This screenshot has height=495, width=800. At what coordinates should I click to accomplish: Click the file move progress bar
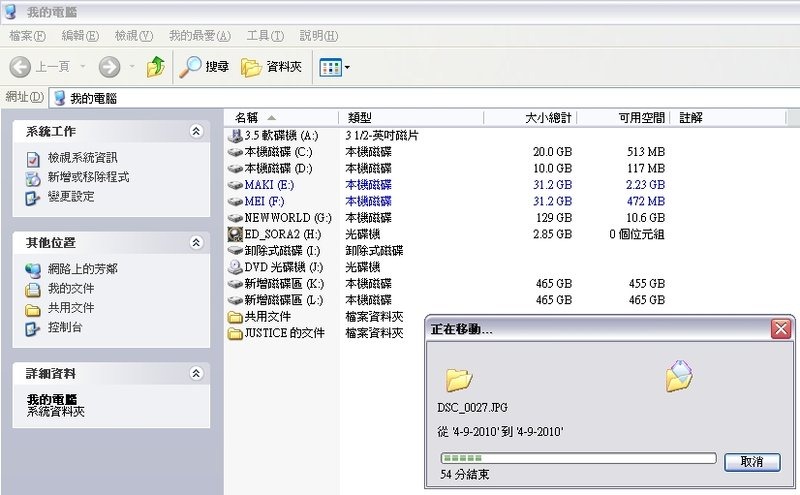coord(578,459)
